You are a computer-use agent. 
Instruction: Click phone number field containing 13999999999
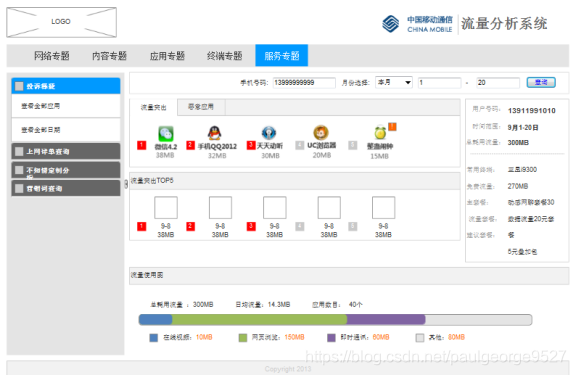(304, 83)
